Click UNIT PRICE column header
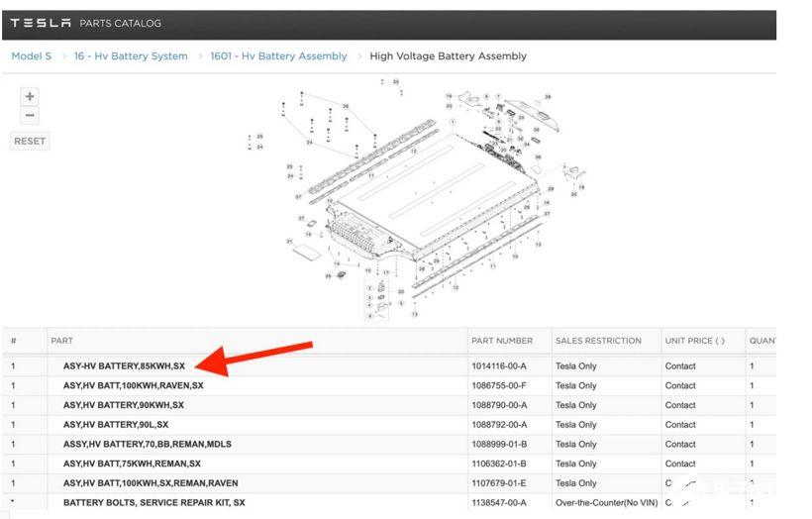 pyautogui.click(x=694, y=341)
